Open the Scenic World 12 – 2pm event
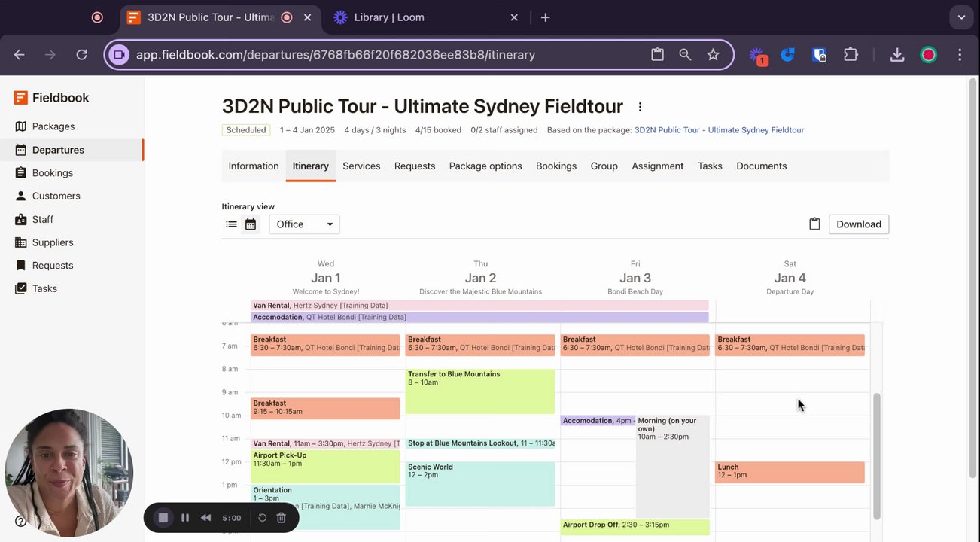980x542 pixels. coord(480,484)
